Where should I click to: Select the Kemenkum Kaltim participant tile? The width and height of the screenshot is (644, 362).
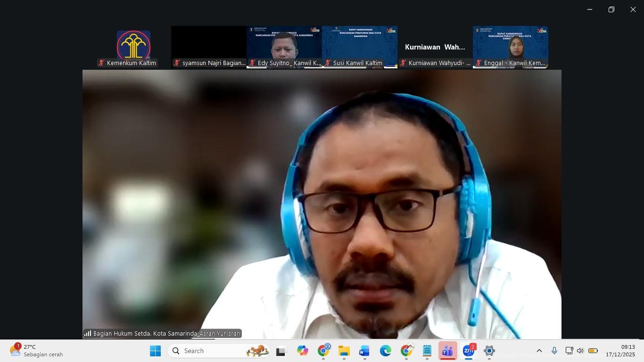click(x=133, y=47)
